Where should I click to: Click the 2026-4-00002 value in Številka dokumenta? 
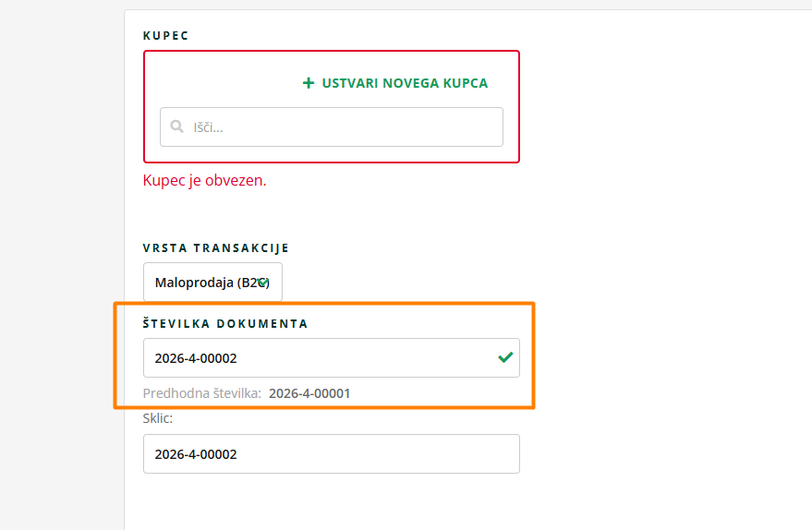pos(196,357)
